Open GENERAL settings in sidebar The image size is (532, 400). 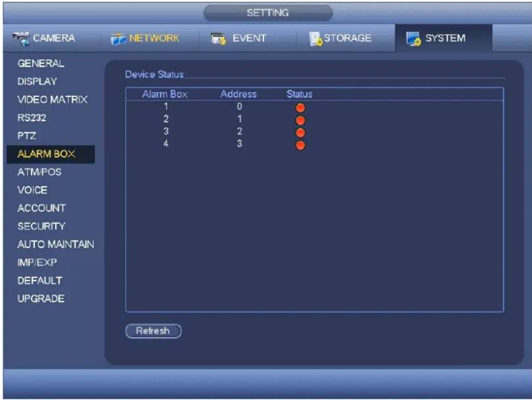tap(41, 63)
